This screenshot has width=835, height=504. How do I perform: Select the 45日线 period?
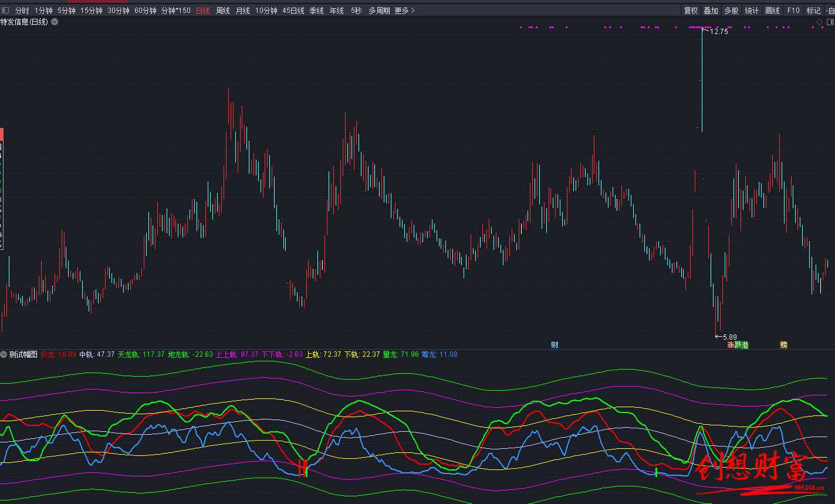(x=293, y=11)
